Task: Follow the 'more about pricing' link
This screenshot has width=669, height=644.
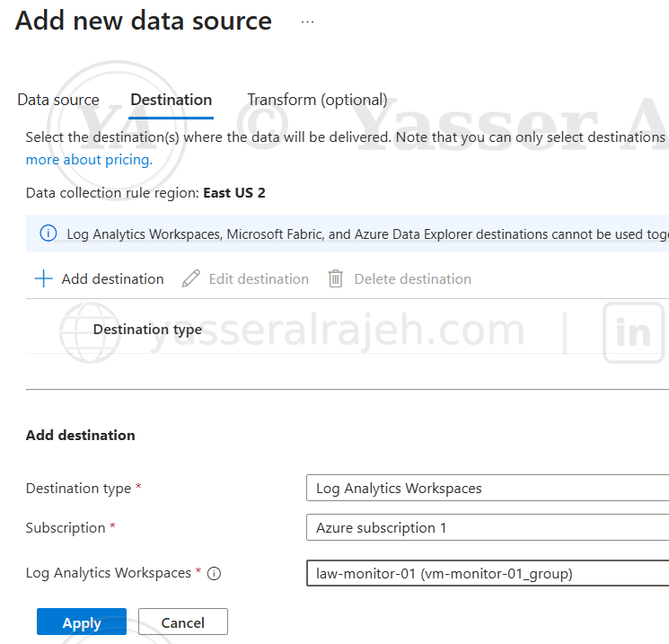Action: [x=89, y=160]
